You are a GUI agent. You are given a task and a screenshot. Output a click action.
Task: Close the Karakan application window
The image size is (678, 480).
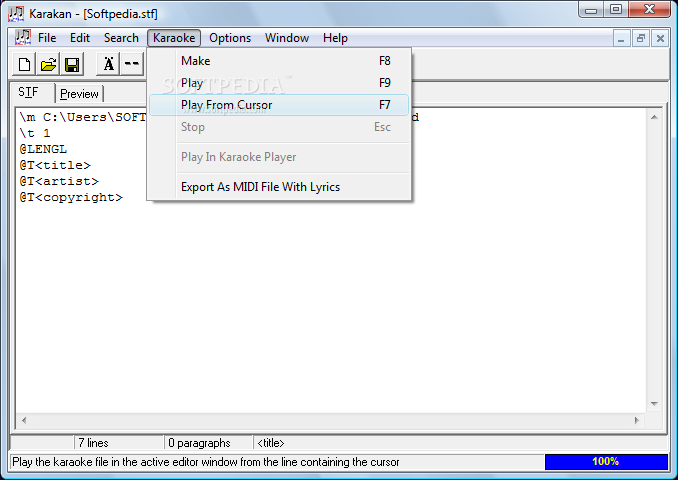click(649, 10)
